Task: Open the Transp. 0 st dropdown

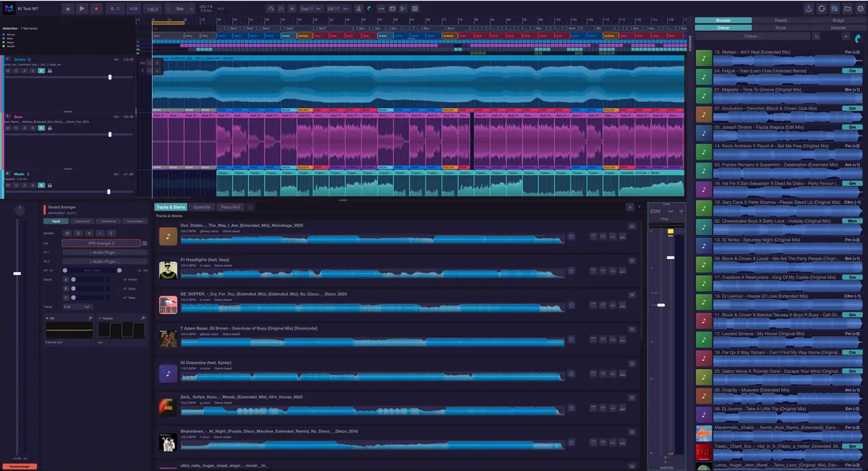Action: click(77, 307)
